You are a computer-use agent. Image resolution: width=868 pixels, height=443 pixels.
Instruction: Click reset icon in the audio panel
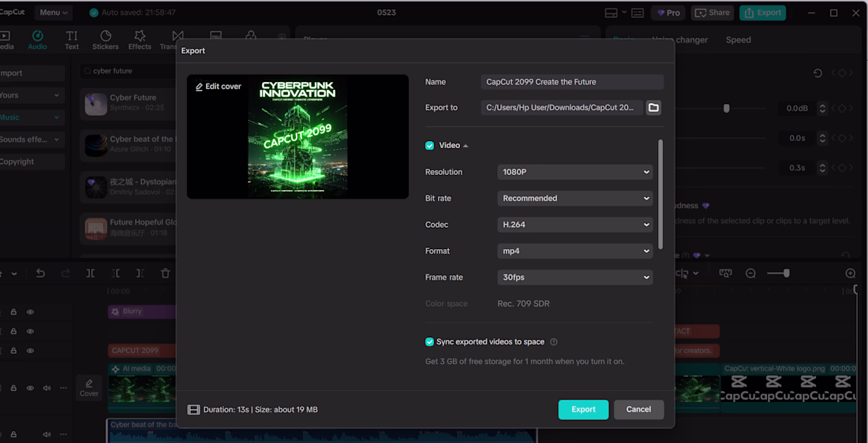[817, 73]
